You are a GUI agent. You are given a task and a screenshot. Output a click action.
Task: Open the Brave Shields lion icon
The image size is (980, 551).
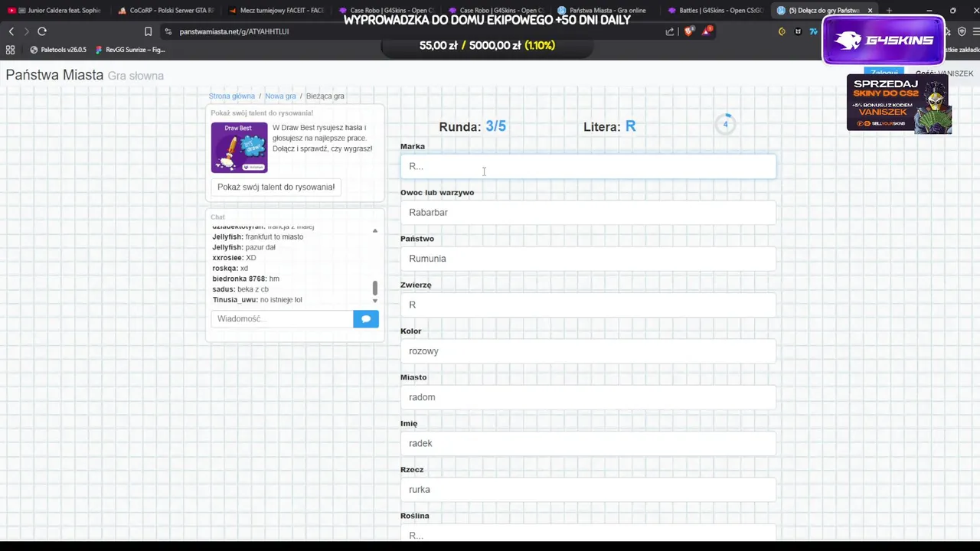point(688,31)
